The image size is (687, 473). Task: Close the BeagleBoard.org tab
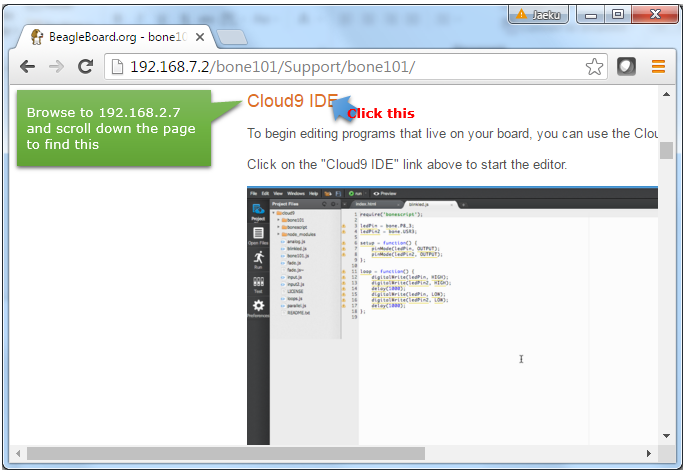pyautogui.click(x=200, y=37)
